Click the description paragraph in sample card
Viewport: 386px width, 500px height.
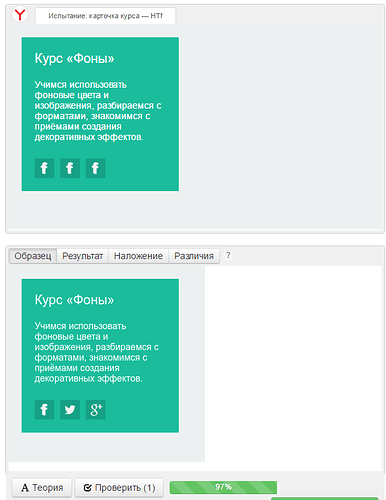[x=97, y=352]
